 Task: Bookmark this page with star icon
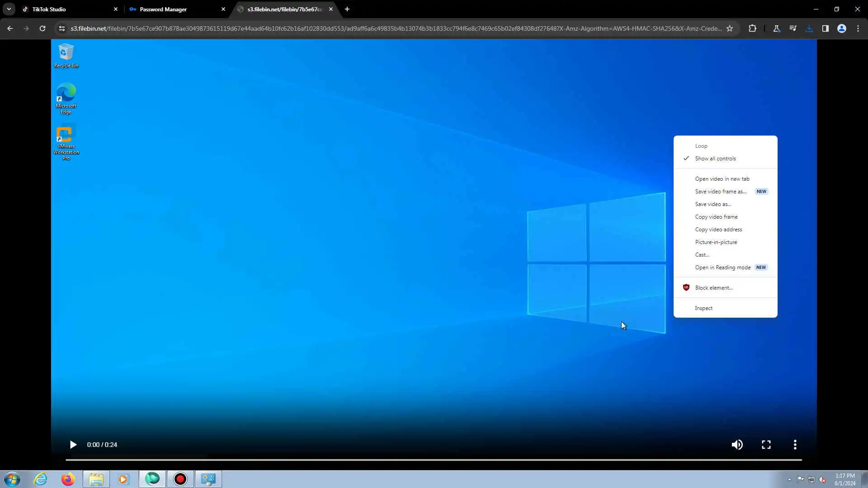(729, 28)
